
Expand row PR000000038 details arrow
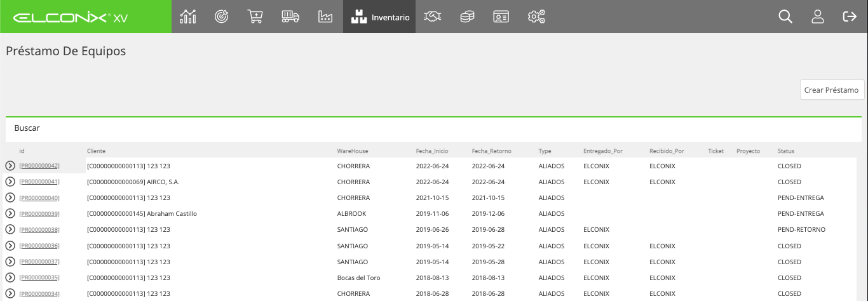coord(10,229)
